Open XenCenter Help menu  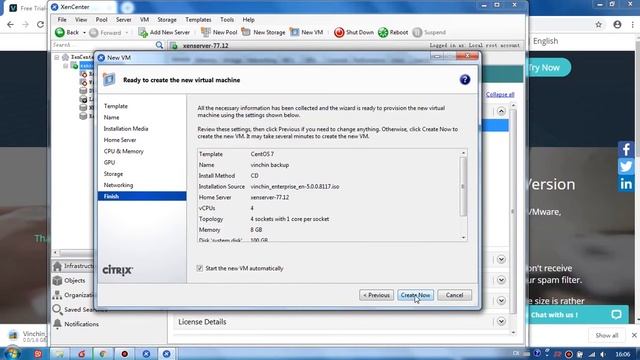(248, 20)
